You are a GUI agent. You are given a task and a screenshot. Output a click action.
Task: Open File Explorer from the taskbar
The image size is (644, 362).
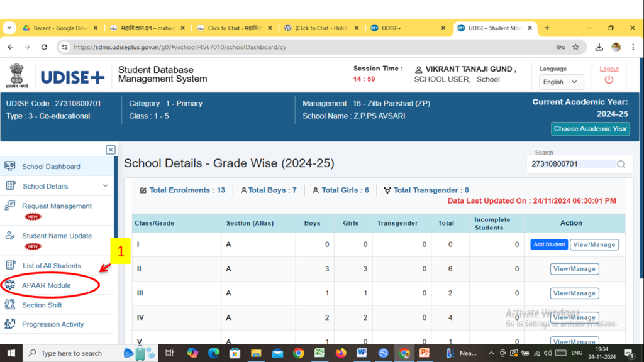(x=256, y=353)
